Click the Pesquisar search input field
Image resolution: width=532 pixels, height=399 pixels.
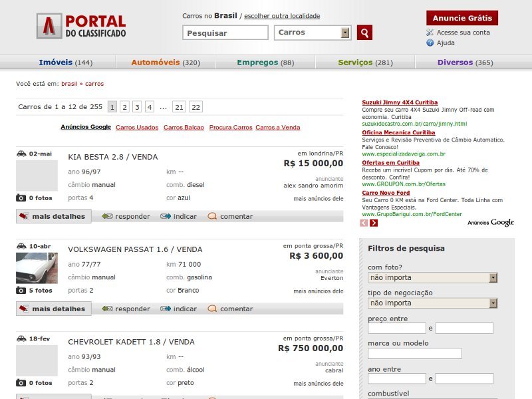click(x=225, y=33)
